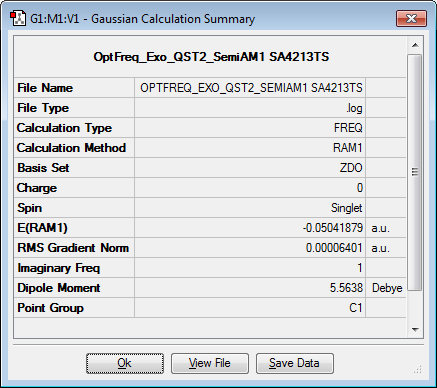Click the Imaginary Freq value cell
Screen dimensions: 437x388
[x=250, y=268]
